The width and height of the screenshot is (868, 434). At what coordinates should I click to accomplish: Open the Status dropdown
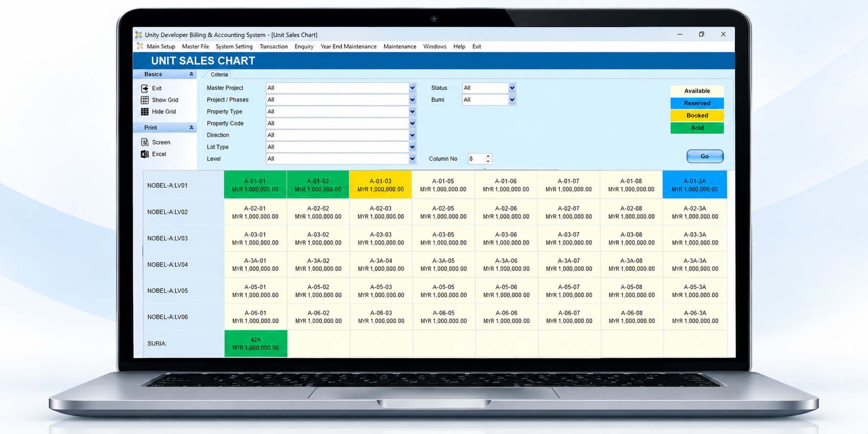[x=512, y=88]
